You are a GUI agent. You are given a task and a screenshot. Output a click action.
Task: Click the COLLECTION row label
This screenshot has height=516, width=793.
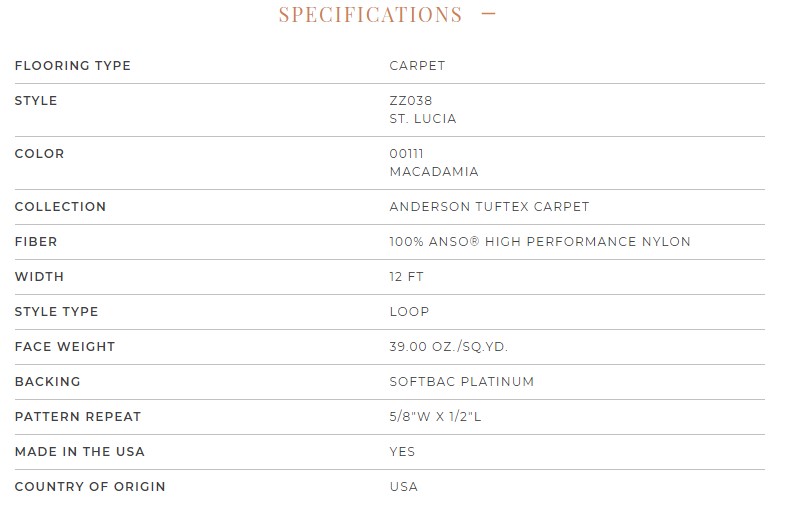pos(60,207)
